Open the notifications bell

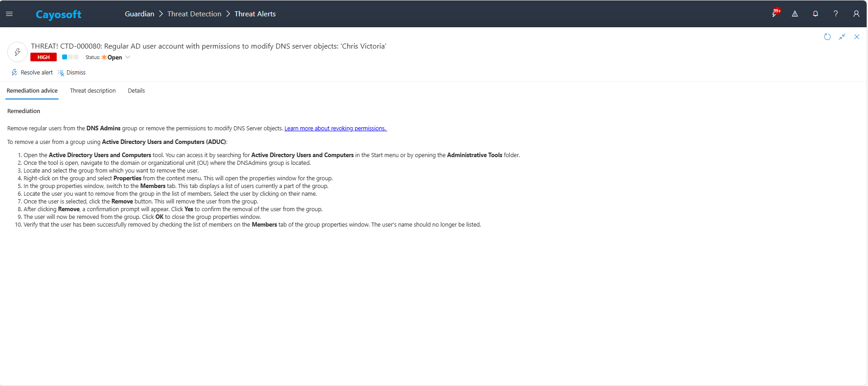(815, 14)
